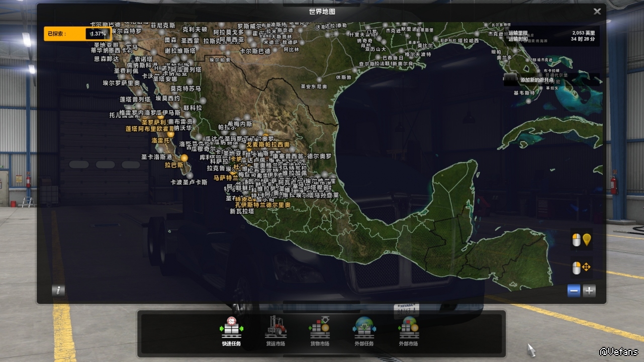The height and width of the screenshot is (362, 644).
Task: Click the 运输时间 travel time label
Action: pyautogui.click(x=518, y=39)
